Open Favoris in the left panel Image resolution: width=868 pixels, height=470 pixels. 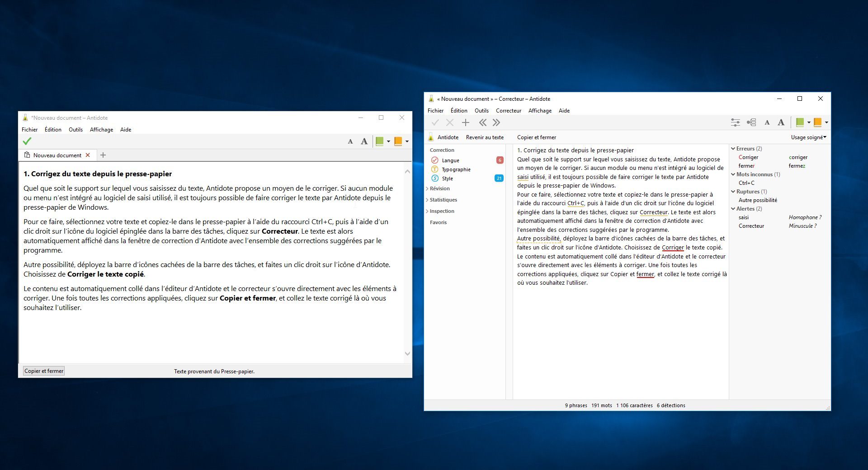[438, 222]
